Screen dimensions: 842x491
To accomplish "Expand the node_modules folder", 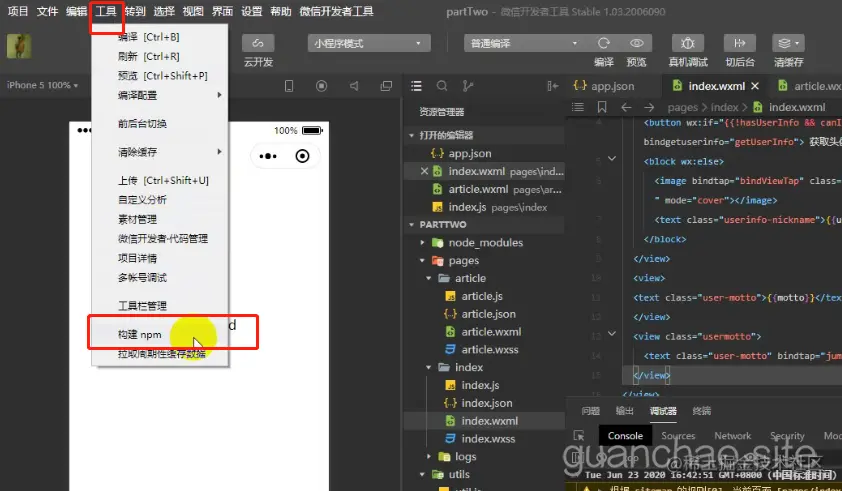I will 423,243.
